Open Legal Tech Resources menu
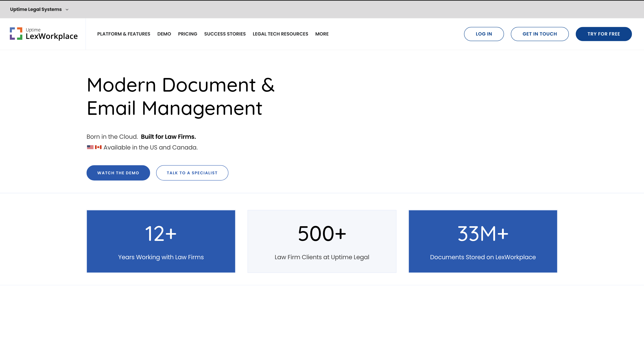Viewport: 644px width, 362px height. 280,34
